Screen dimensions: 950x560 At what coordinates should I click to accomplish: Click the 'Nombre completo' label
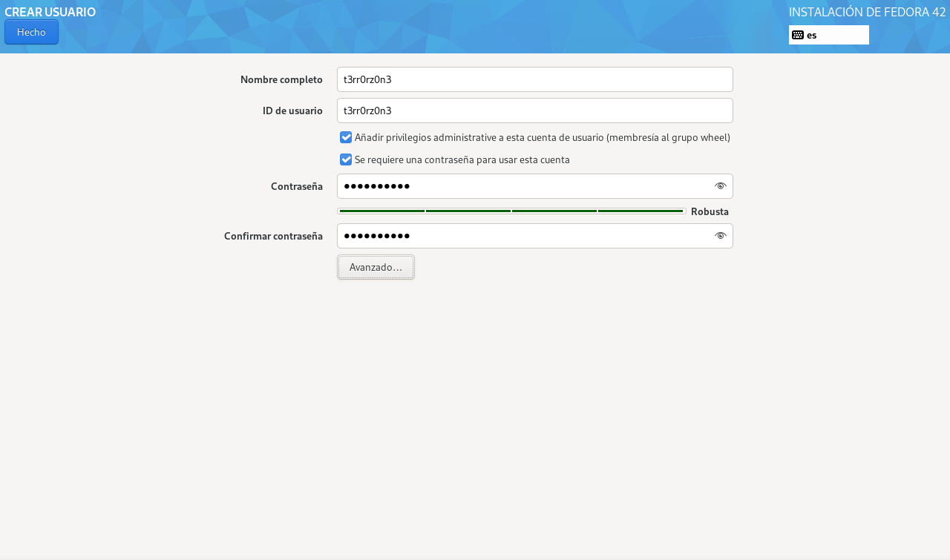click(281, 79)
